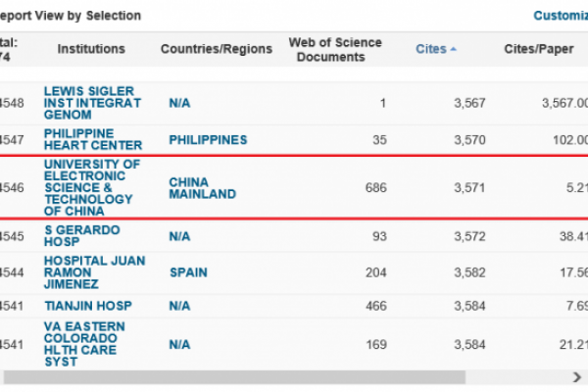
Task: Select the cites value 3,572
Action: [x=469, y=236]
